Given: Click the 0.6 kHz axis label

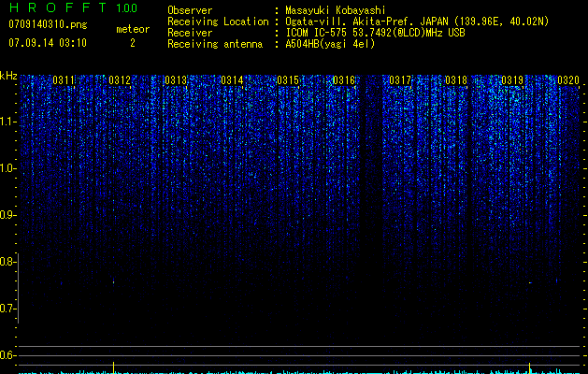Looking at the screenshot, I should click(x=7, y=355).
